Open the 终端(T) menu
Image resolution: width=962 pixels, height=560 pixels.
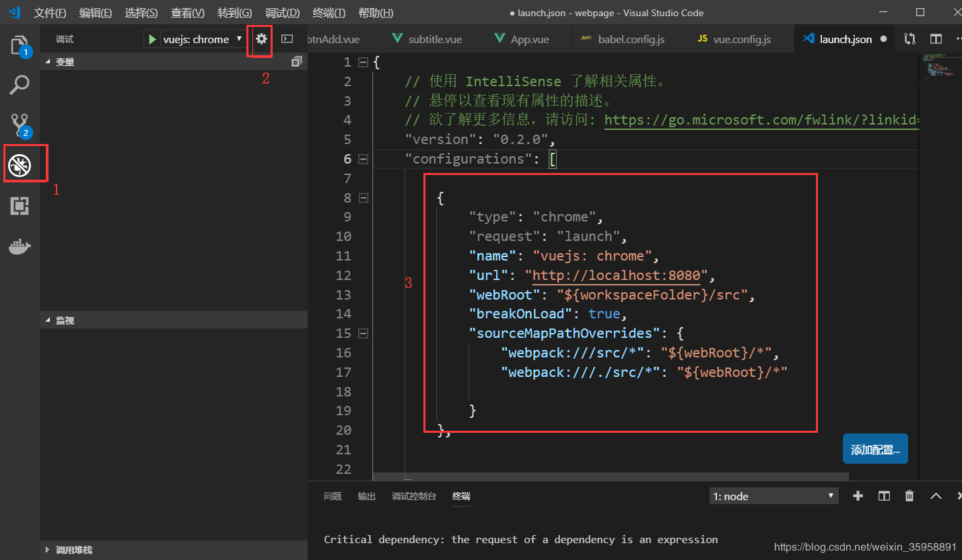click(x=329, y=13)
